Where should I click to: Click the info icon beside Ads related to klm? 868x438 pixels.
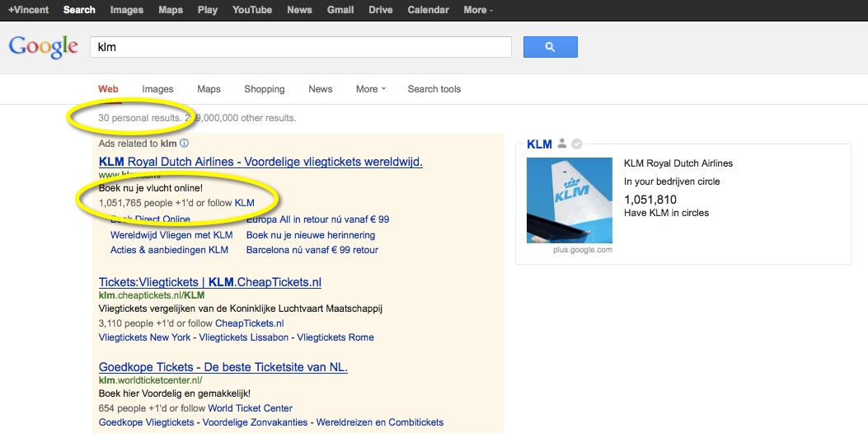click(x=184, y=144)
